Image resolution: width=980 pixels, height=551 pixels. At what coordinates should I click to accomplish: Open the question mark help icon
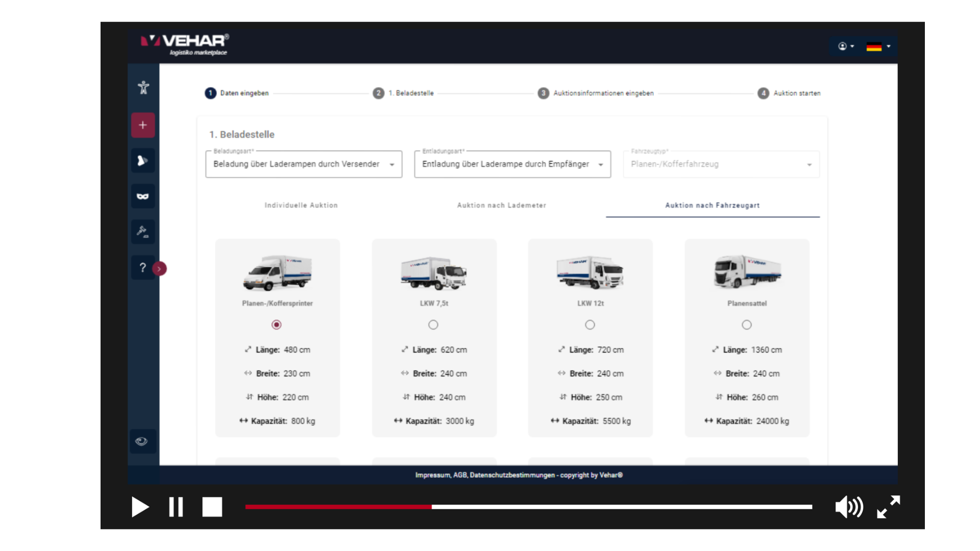click(x=143, y=267)
